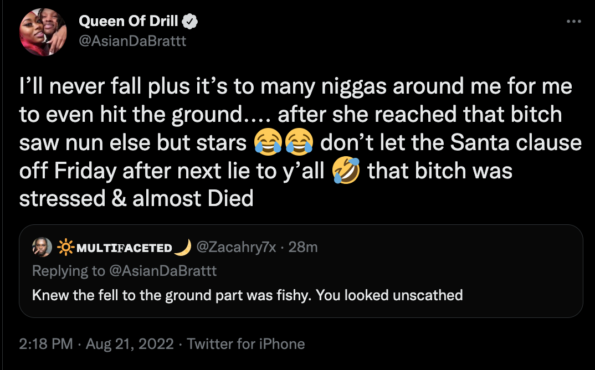Viewport: 595px width, 370px height.
Task: Click @AsianDaBrattt in the Replying to line
Action: tap(163, 271)
